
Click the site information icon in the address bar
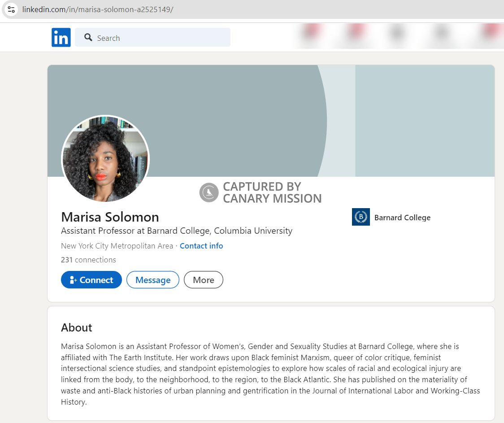point(10,9)
